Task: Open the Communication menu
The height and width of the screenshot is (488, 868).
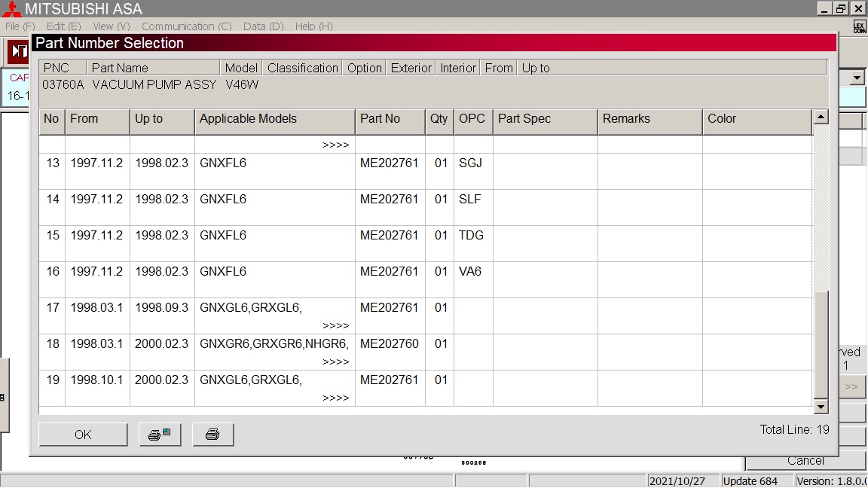Action: pyautogui.click(x=186, y=26)
